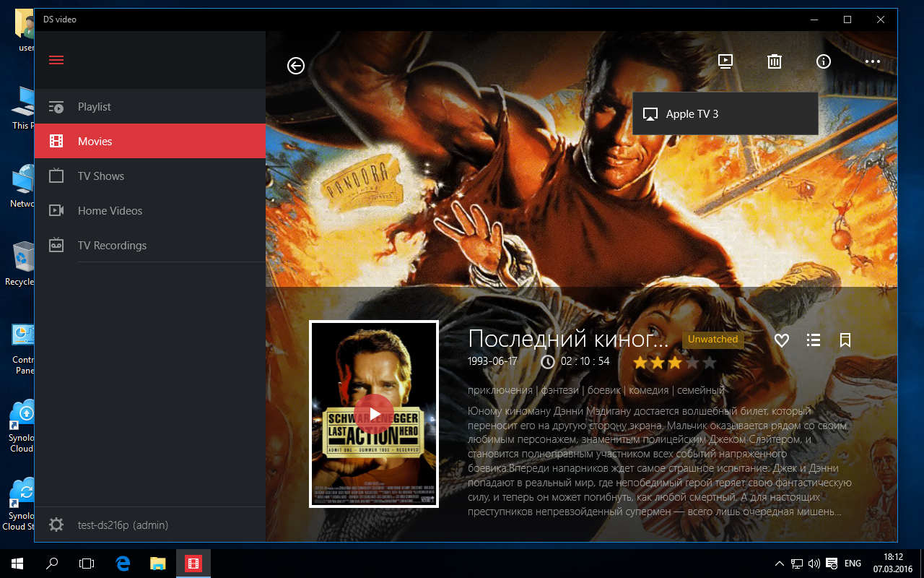
Task: Switch ENG input language
Action: (x=853, y=564)
